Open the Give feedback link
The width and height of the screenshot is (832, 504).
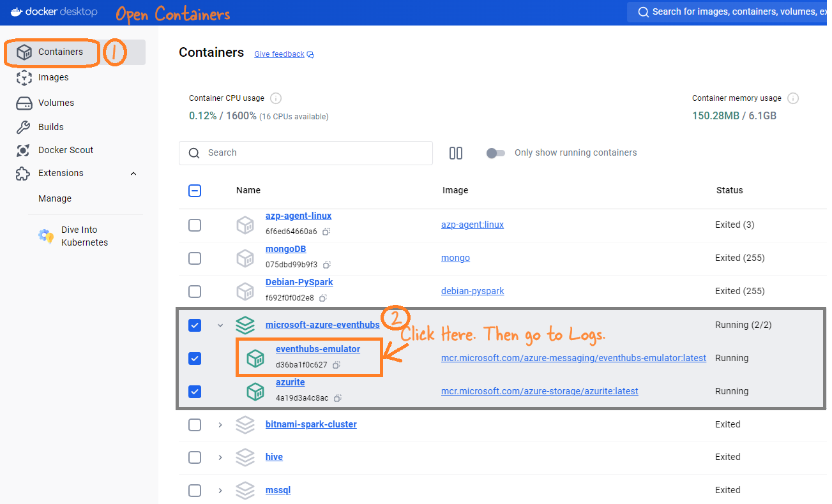(x=284, y=54)
